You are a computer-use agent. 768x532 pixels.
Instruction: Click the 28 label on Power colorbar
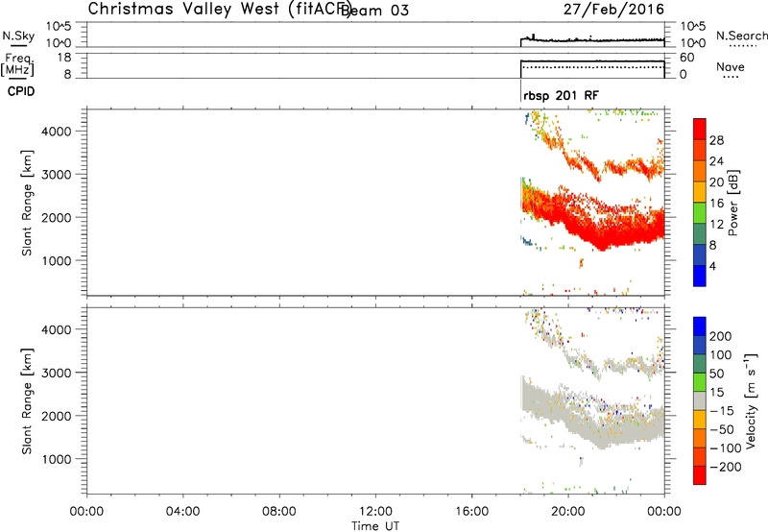[x=716, y=140]
